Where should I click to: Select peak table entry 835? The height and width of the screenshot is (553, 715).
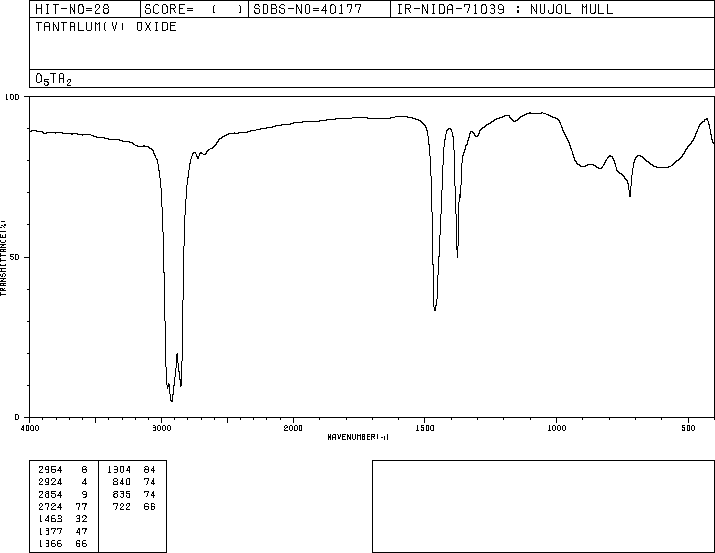pos(122,495)
